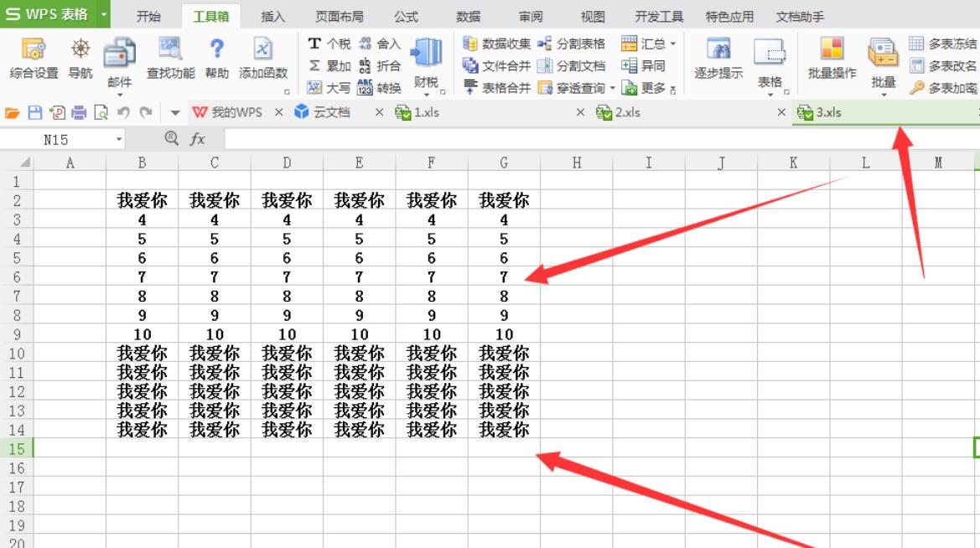
Task: Switch to the 公式 ribbon tab
Action: coord(407,16)
